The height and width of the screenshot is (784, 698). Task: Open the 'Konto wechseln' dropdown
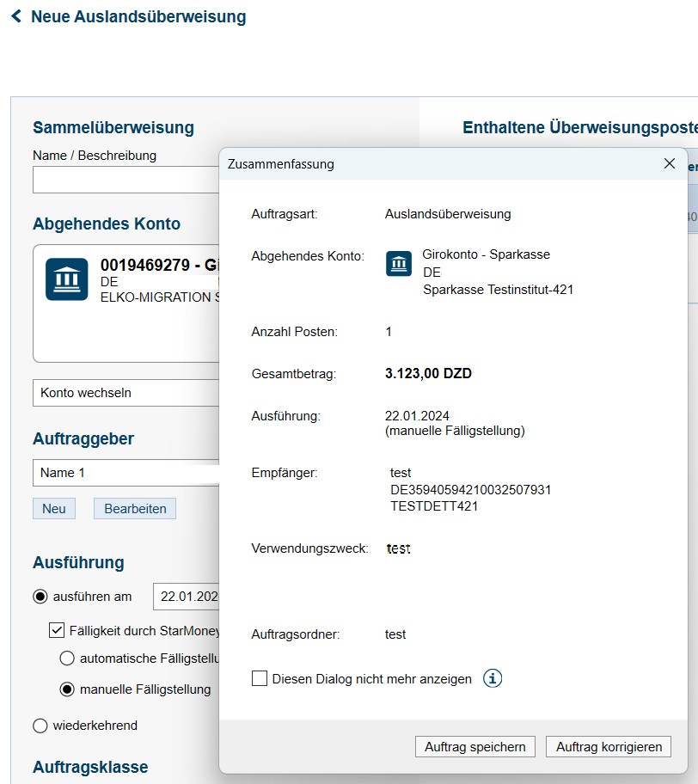click(x=126, y=393)
